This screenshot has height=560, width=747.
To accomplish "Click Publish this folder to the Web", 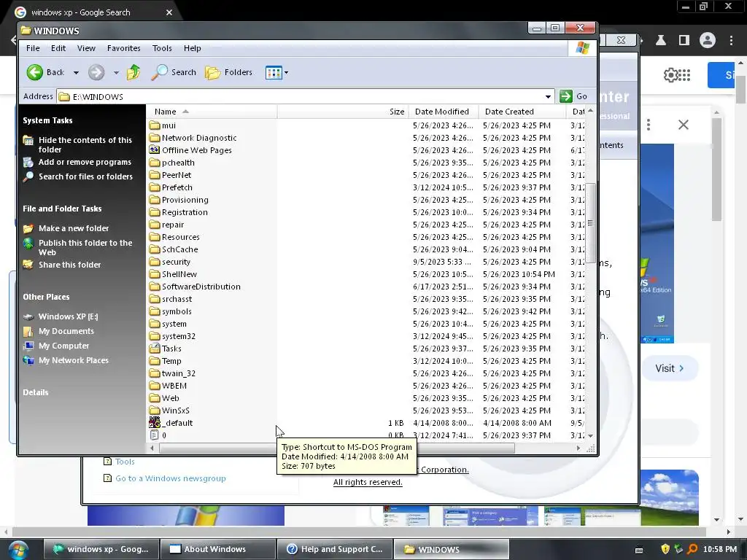I will click(86, 247).
